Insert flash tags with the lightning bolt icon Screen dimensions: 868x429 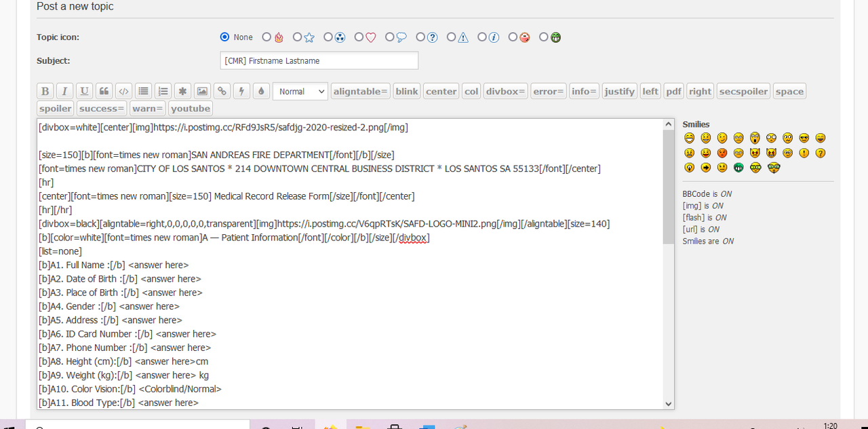coord(241,92)
